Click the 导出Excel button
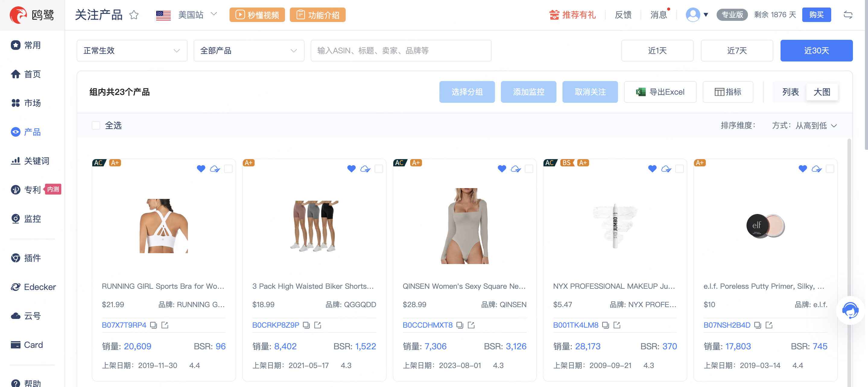 (660, 92)
